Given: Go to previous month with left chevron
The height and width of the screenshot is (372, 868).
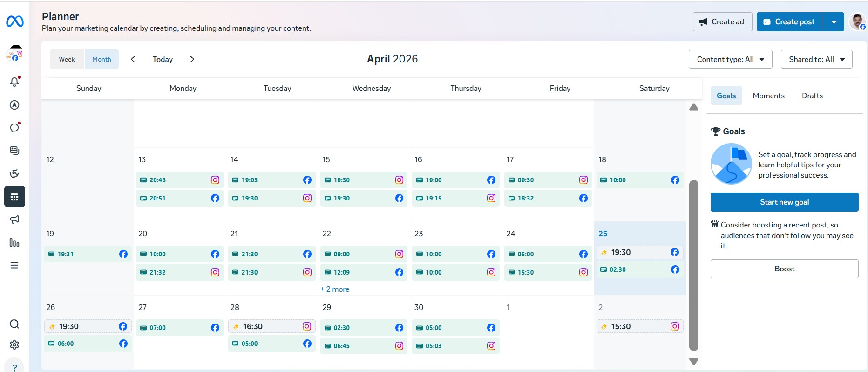Looking at the screenshot, I should coord(133,59).
